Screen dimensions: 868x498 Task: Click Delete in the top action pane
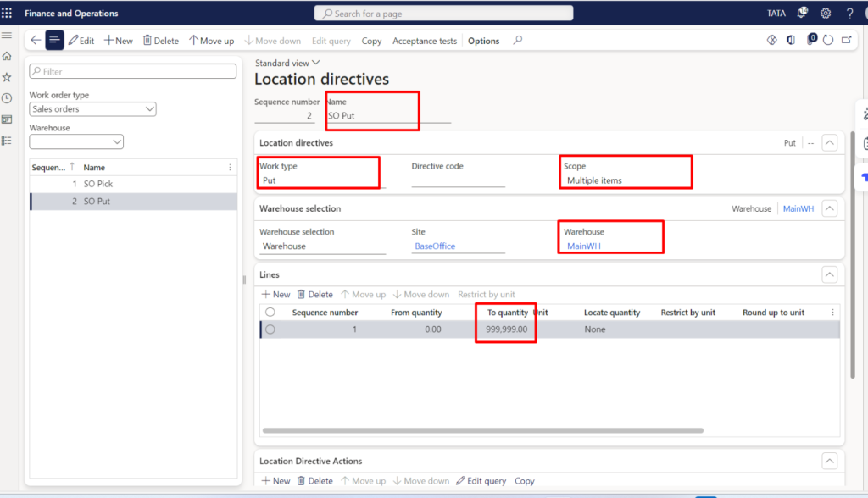coord(161,41)
